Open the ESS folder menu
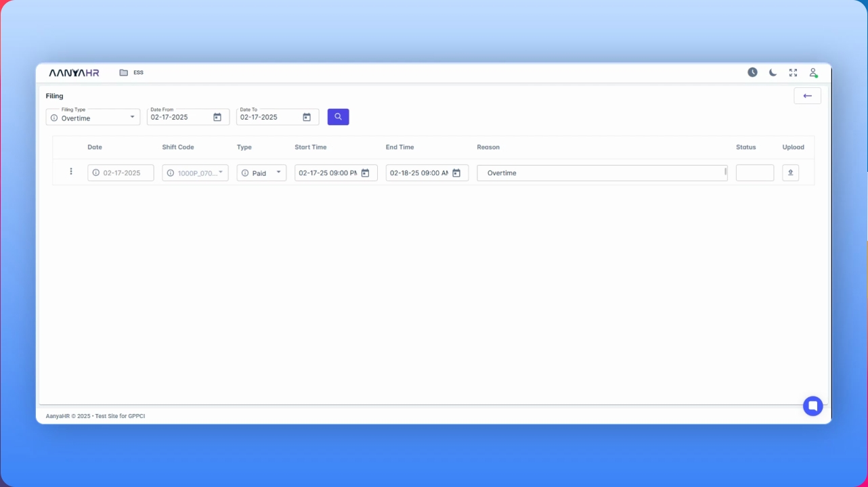This screenshot has width=868, height=487. click(131, 72)
